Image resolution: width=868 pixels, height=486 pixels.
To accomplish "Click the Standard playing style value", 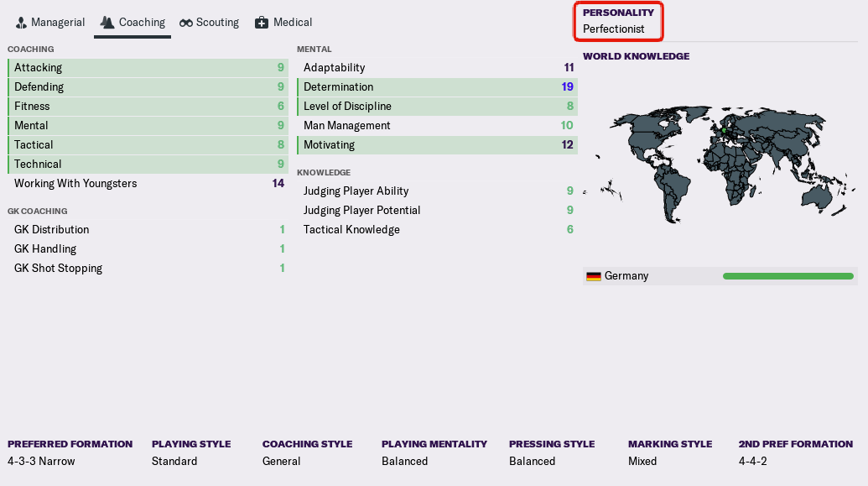I will (x=174, y=461).
